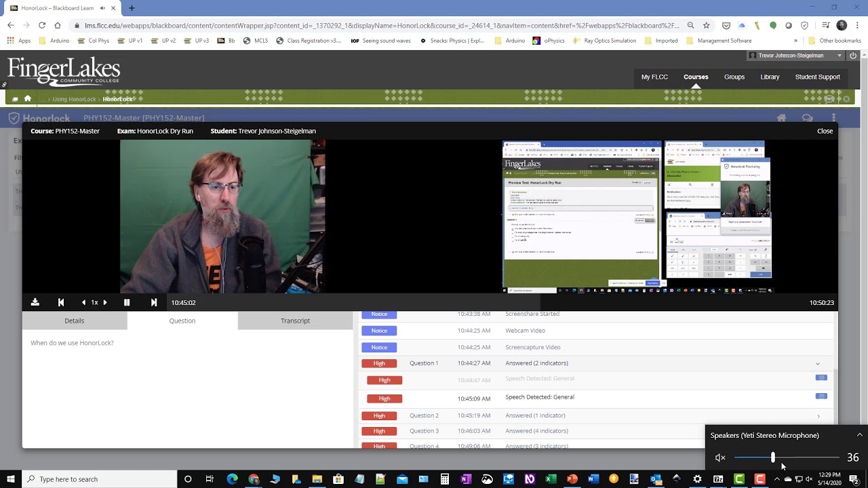
Task: Open the Library navigation tab
Action: pyautogui.click(x=770, y=77)
